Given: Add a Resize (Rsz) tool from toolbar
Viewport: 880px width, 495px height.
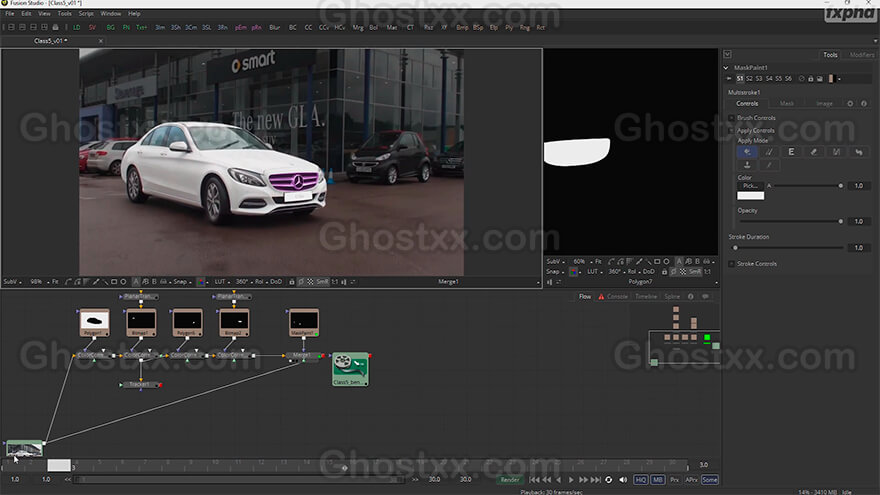Looking at the screenshot, I should [428, 28].
